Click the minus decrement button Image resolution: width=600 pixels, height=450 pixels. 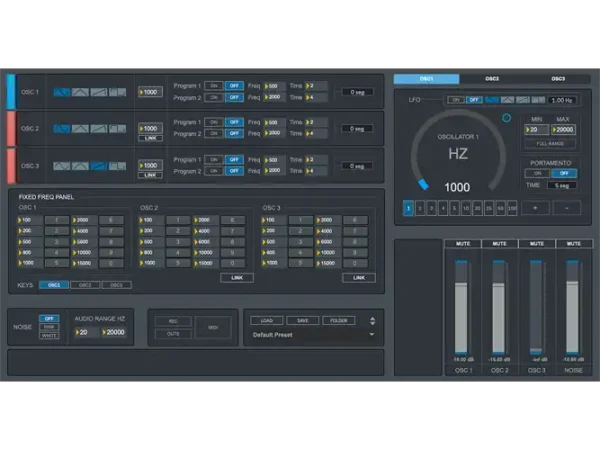(x=567, y=208)
